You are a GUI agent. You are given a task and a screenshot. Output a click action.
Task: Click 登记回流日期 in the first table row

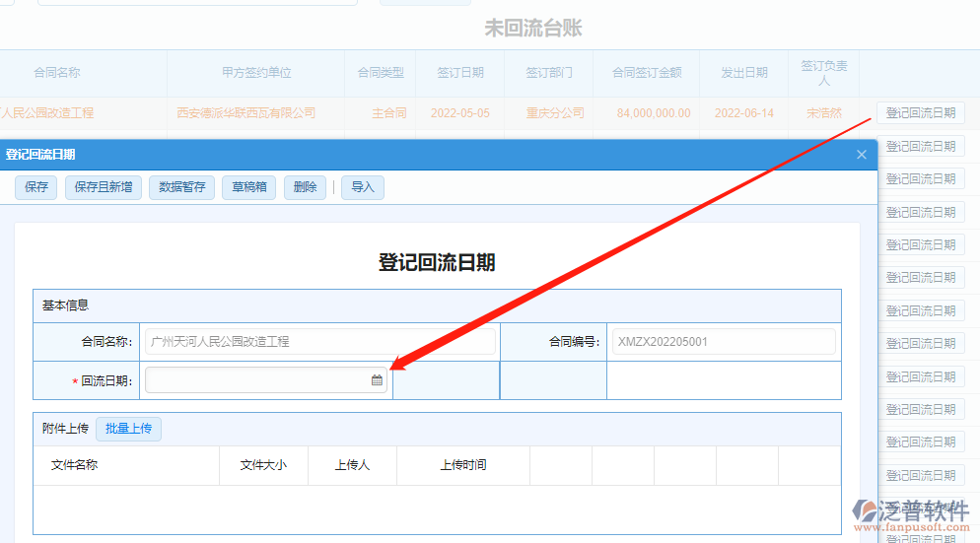click(x=920, y=113)
